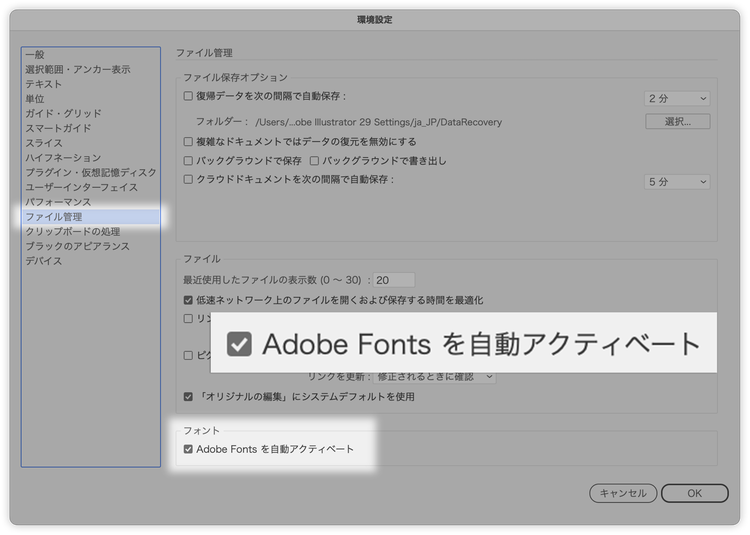Click the DataRecovery folder path text
This screenshot has height=535, width=750.
pyautogui.click(x=378, y=122)
